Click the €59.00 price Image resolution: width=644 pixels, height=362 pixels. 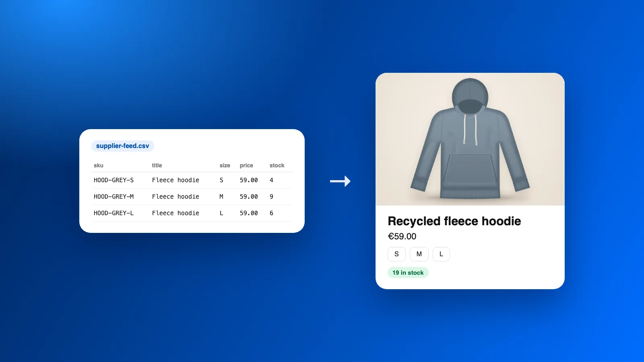[402, 237]
